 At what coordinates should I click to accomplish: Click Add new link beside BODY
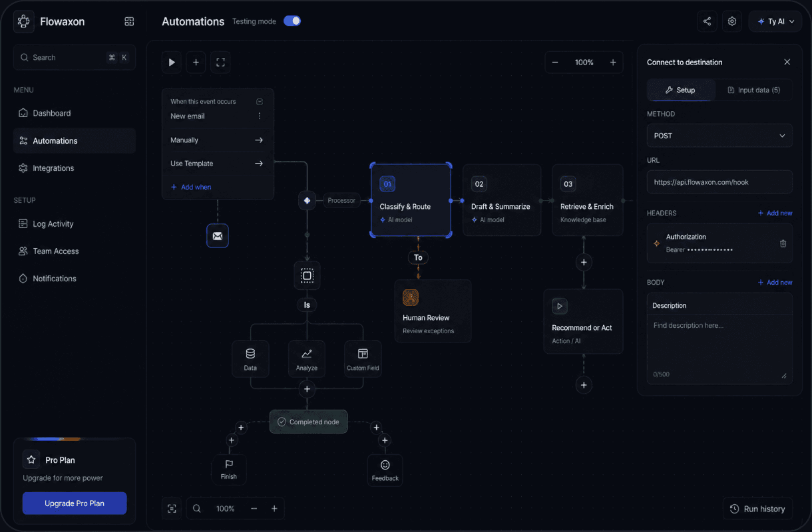(775, 282)
